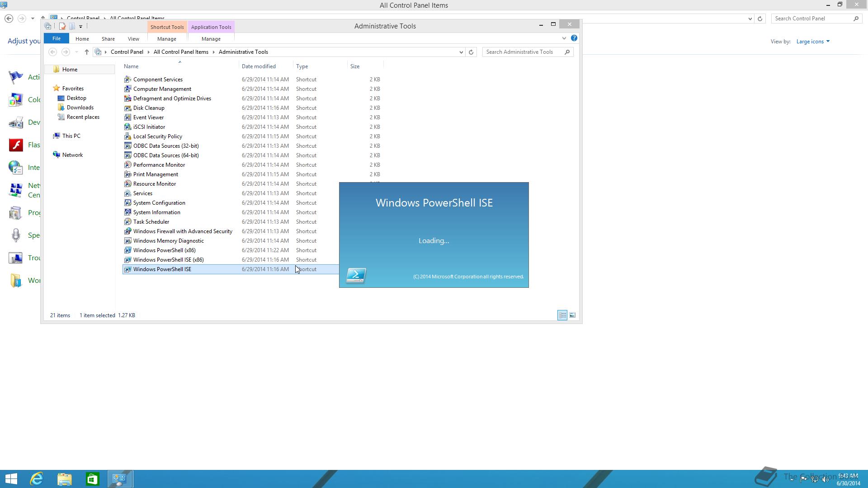Select Favorites in navigation pane
868x488 pixels.
coord(73,89)
